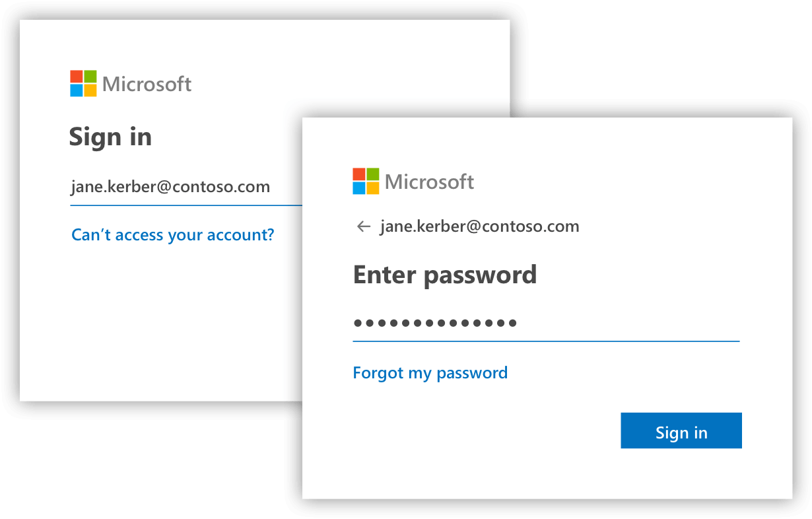This screenshot has height=519, width=812.
Task: Click the Enter password heading
Action: pos(445,275)
